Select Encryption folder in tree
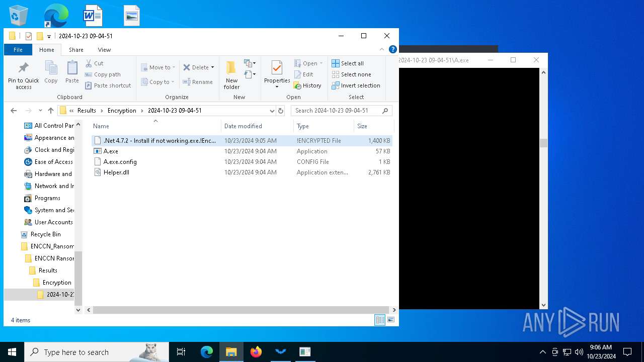The width and height of the screenshot is (644, 362). pyautogui.click(x=52, y=283)
